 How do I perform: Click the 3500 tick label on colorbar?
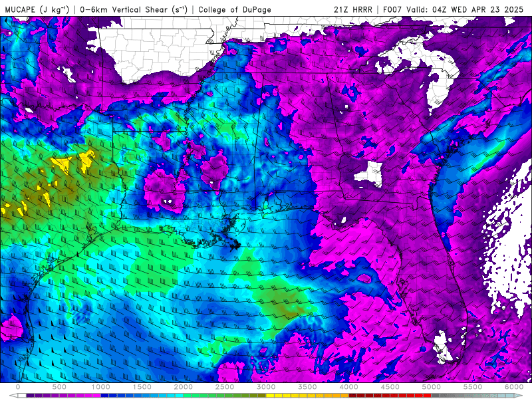coord(307,387)
